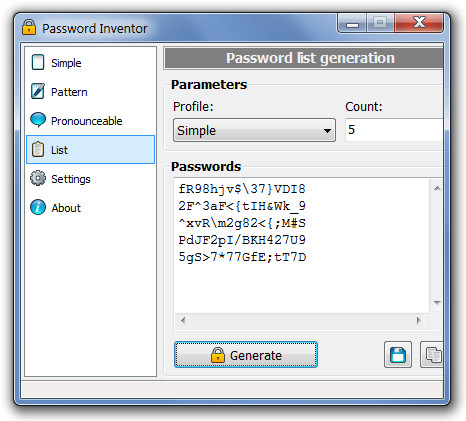Click the Generate button
The image size is (466, 421).
pyautogui.click(x=246, y=355)
